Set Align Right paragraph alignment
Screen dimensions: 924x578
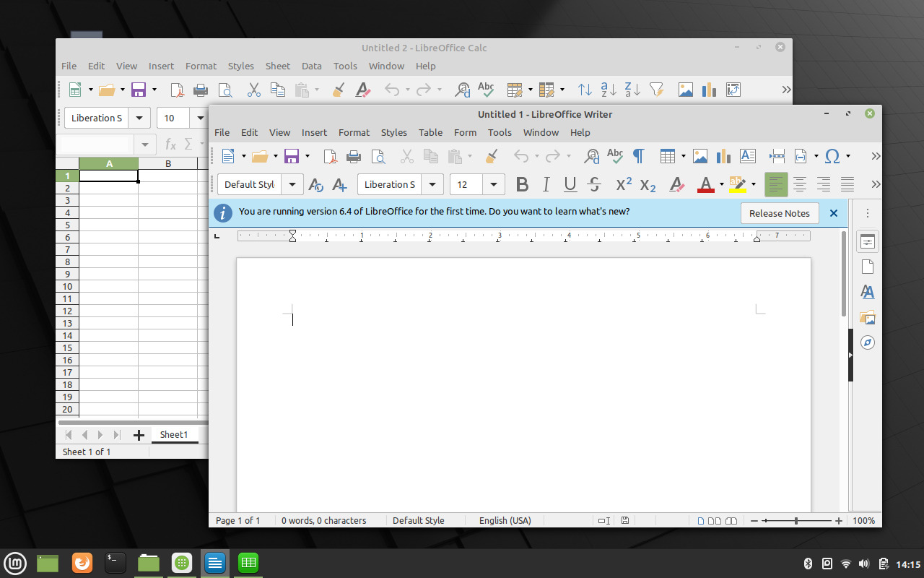[824, 185]
